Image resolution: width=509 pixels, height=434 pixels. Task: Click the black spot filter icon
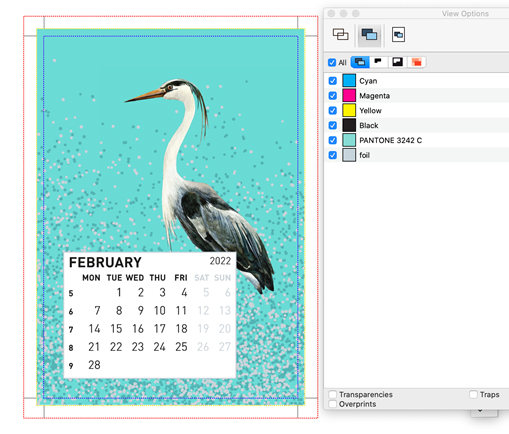378,62
